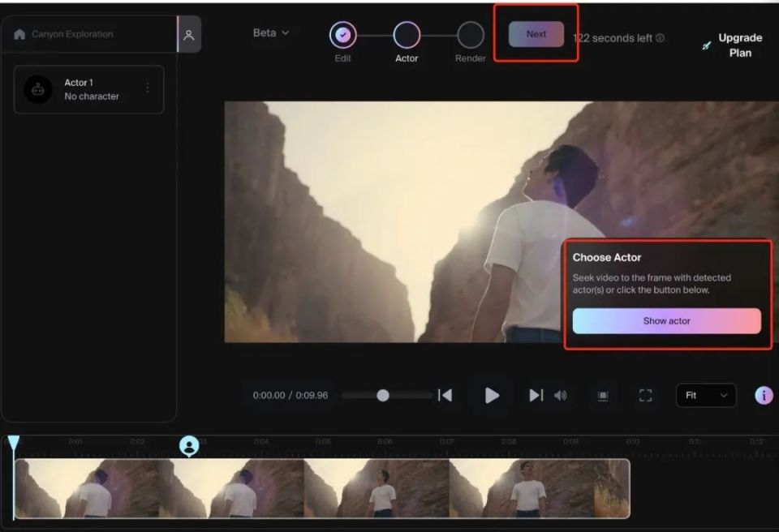Viewport: 779px width, 532px height.
Task: Open Actor 1 three-dot options menu
Action: [148, 88]
